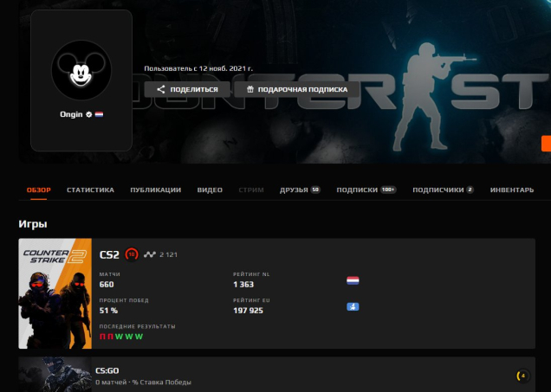
Task: Open the Обзор tab
Action: [39, 190]
